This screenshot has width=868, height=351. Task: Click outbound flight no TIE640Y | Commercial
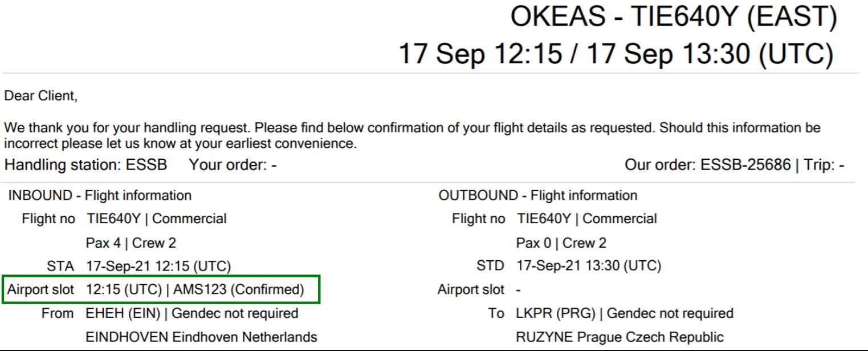[587, 219]
